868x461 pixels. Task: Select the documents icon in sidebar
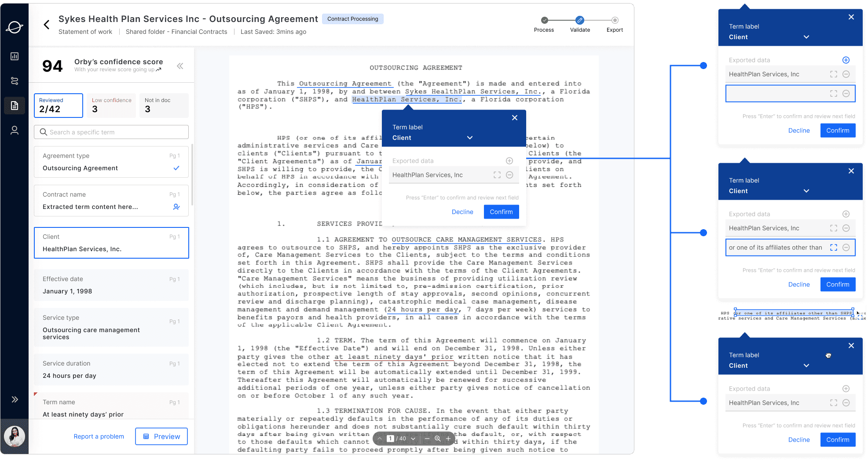[x=15, y=106]
